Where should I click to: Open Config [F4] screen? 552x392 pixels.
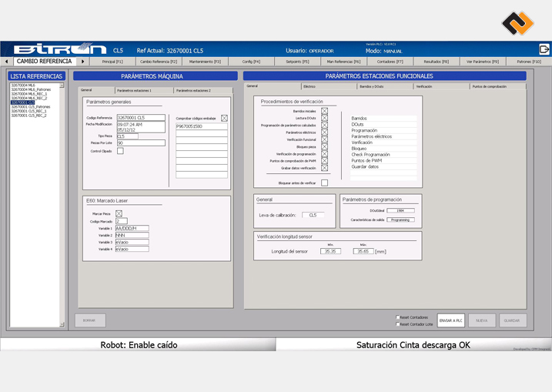click(251, 62)
